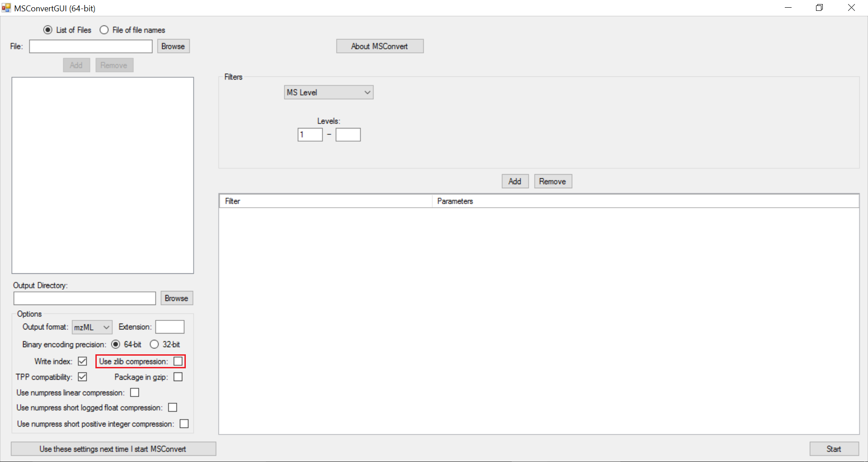Minimize the MSConvertGUI window
Image resolution: width=868 pixels, height=462 pixels.
click(x=788, y=8)
